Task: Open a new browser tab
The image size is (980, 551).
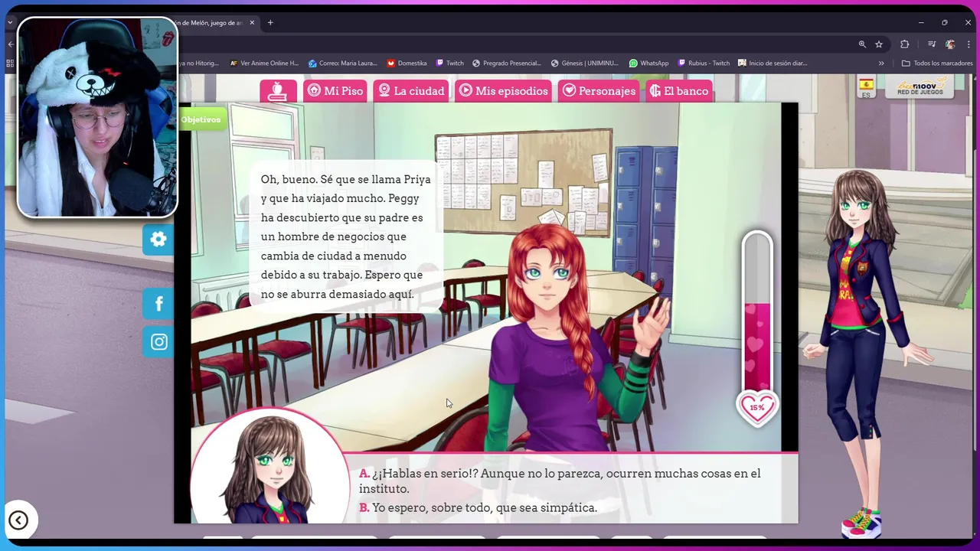Action: point(270,23)
